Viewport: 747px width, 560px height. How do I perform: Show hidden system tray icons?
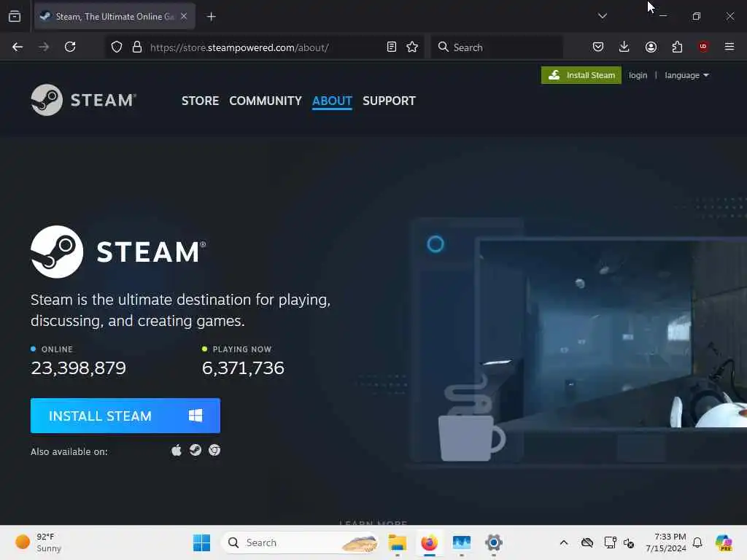[x=564, y=542]
